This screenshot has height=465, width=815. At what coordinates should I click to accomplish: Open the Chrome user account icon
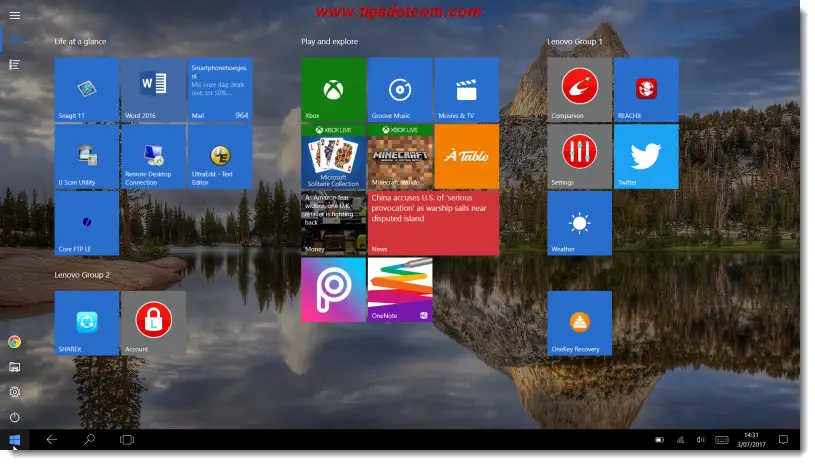(x=15, y=342)
